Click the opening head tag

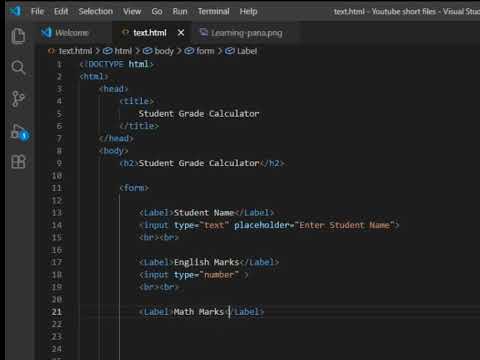tap(113, 89)
